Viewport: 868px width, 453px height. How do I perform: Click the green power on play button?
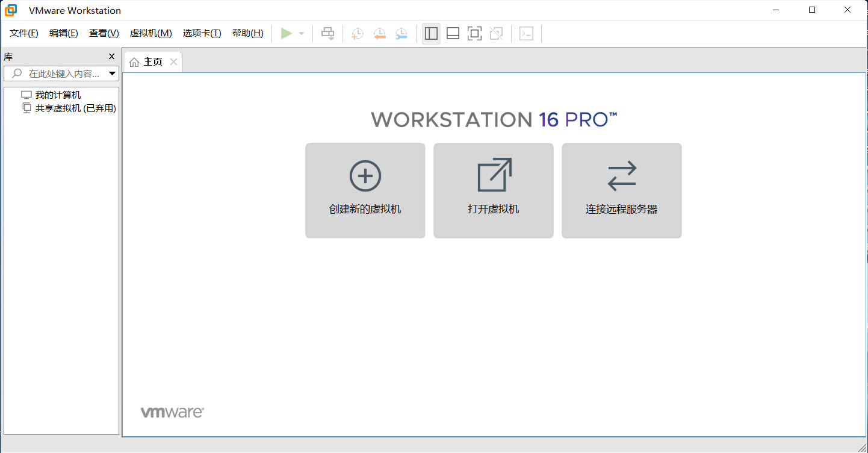tap(287, 34)
